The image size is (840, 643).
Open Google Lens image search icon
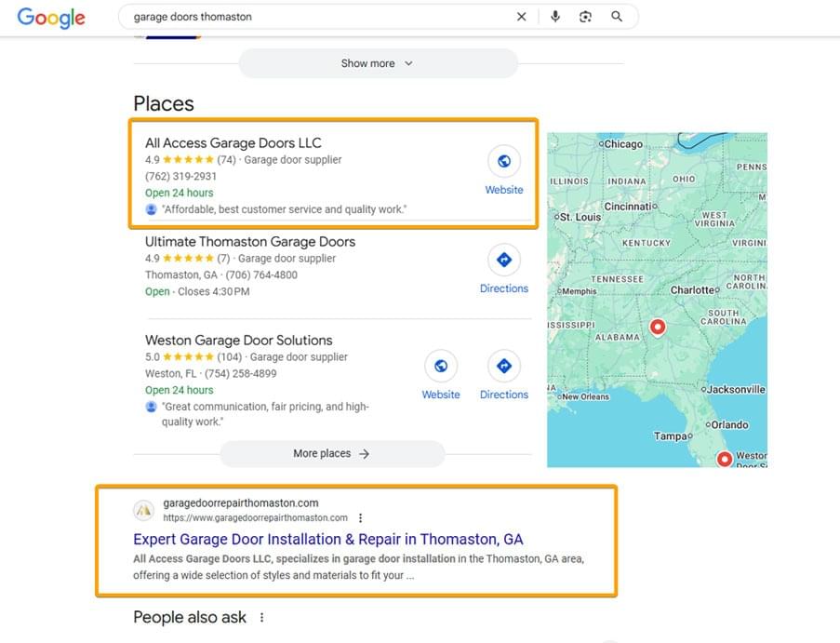tap(585, 17)
